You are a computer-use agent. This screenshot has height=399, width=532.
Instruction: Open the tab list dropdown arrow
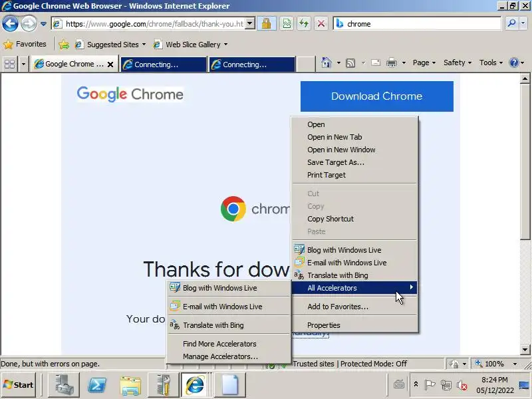(x=23, y=64)
